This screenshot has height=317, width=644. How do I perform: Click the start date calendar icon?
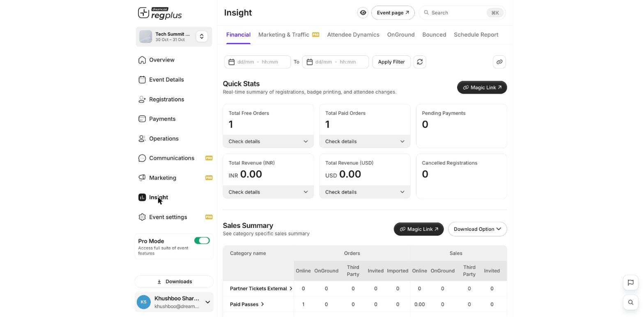point(232,62)
